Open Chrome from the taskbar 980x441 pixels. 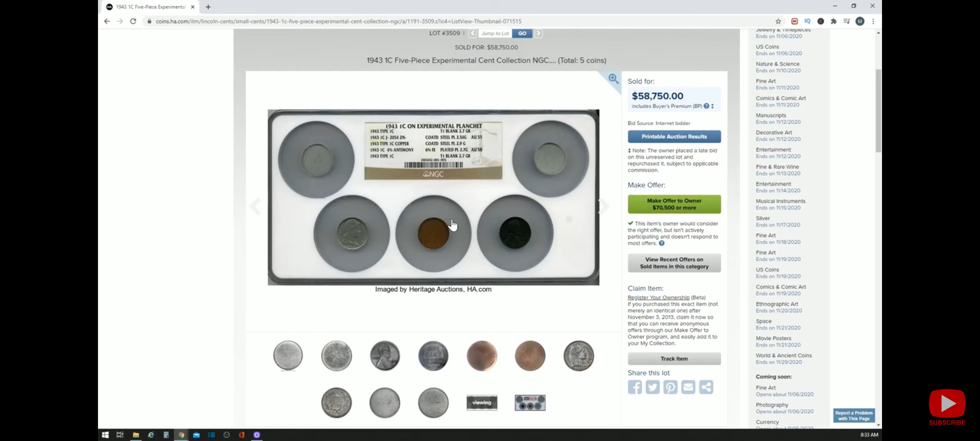(181, 435)
